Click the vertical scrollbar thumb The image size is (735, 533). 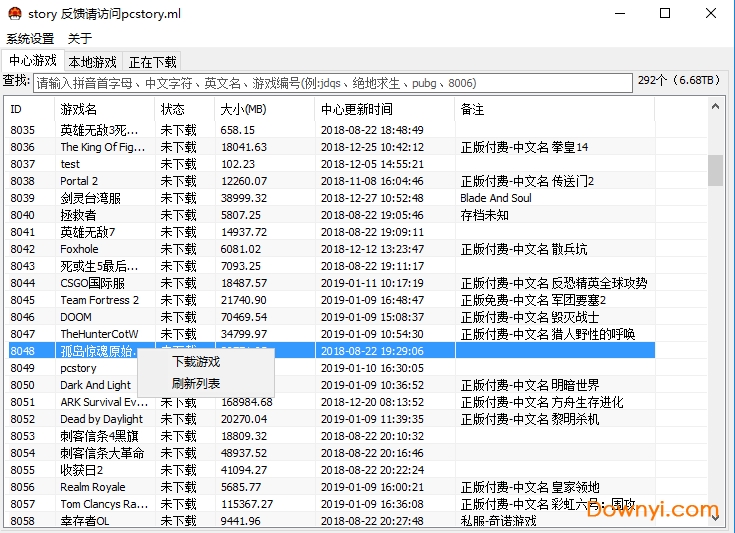[x=715, y=171]
